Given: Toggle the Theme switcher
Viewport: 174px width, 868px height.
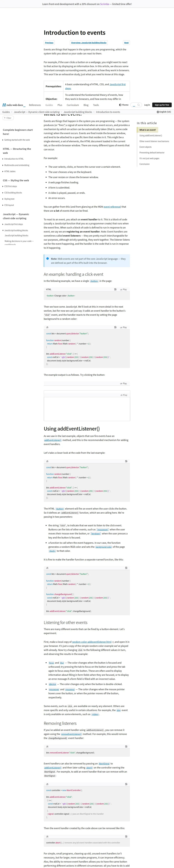Looking at the screenshot, I should pos(124,105).
